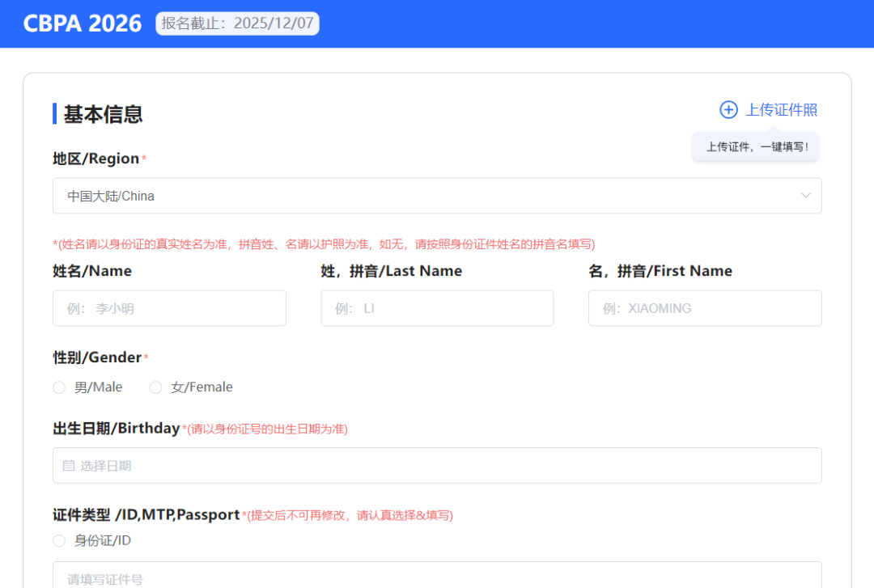874x588 pixels.
Task: Open the 选择日期 birthday date picker
Action: 437,466
